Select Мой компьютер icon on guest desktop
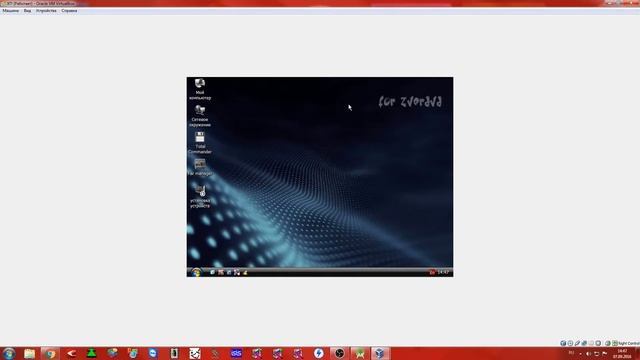The height and width of the screenshot is (360, 640). pos(200,90)
